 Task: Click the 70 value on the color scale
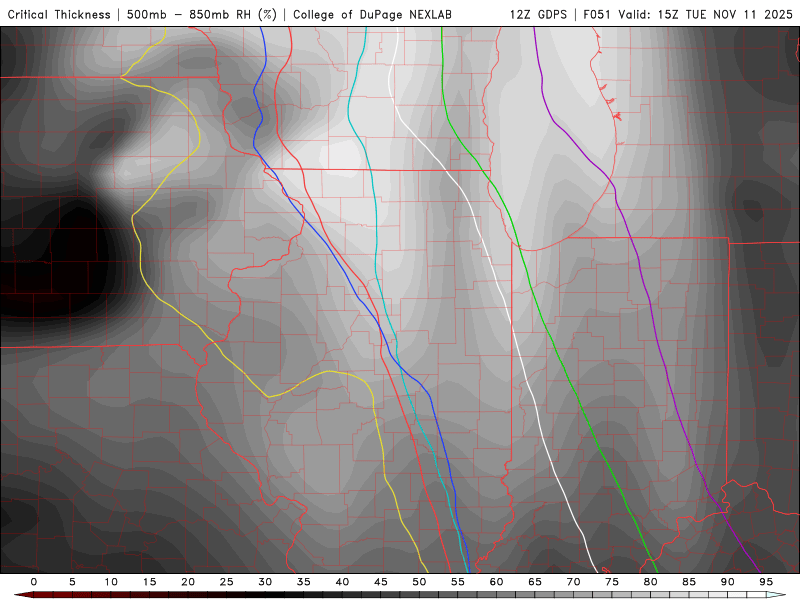(x=573, y=582)
